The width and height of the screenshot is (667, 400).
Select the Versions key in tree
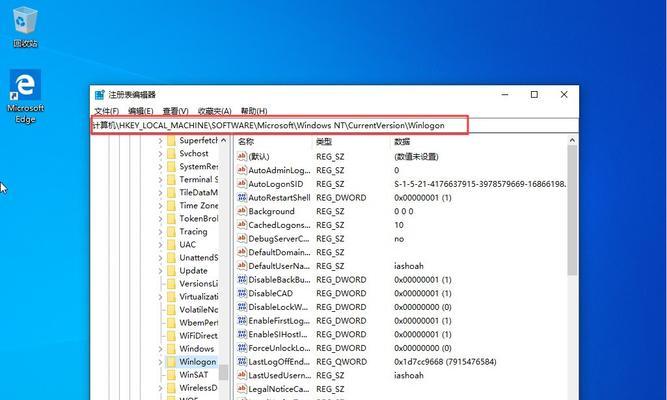click(198, 283)
